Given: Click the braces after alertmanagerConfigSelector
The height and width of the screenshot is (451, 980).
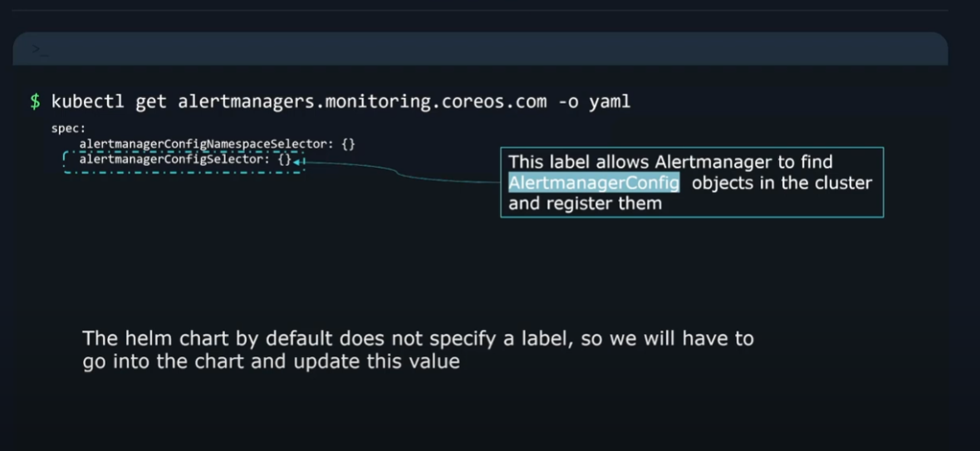Looking at the screenshot, I should point(284,159).
